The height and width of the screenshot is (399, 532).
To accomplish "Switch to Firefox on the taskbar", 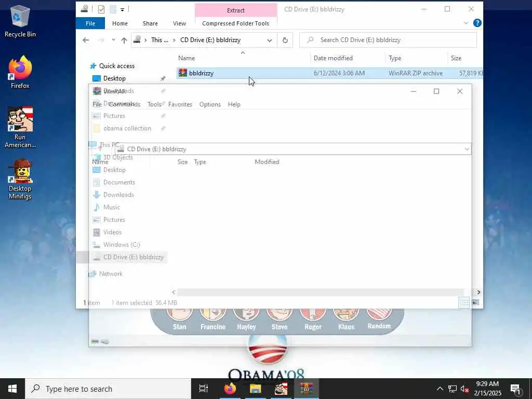I will pyautogui.click(x=230, y=389).
